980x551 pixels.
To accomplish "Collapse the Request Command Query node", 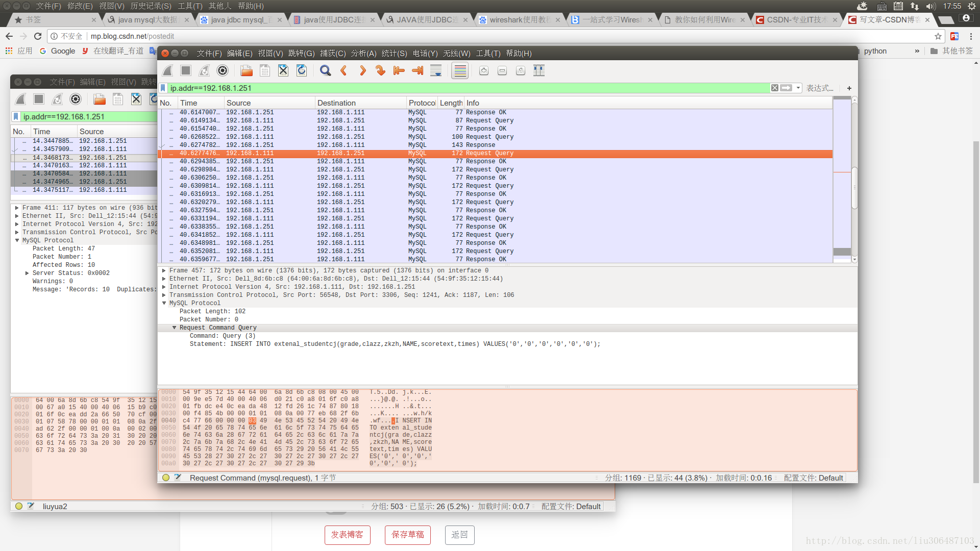I will pos(174,328).
